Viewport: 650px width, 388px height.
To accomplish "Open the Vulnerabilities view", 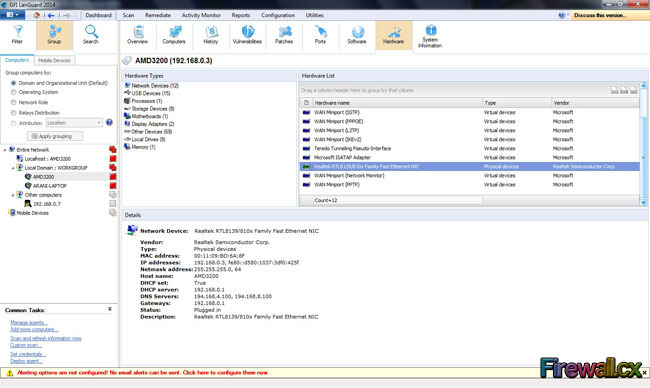I will [x=247, y=35].
